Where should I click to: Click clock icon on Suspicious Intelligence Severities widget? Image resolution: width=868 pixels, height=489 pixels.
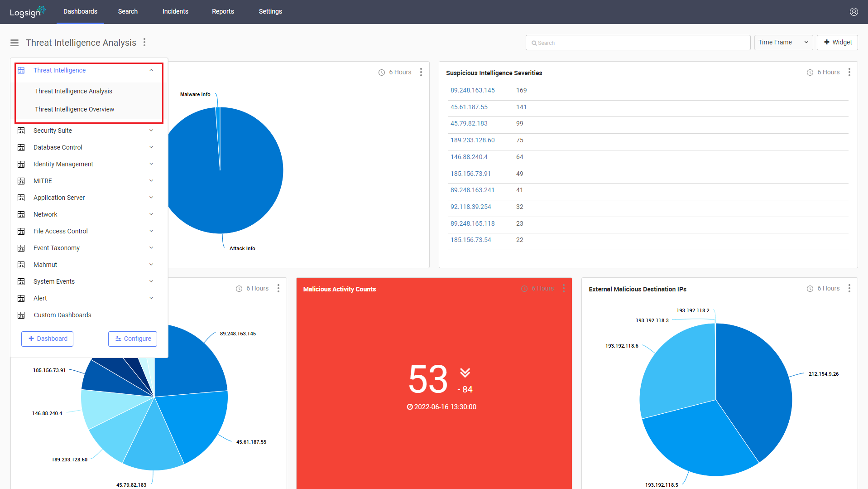coord(810,73)
